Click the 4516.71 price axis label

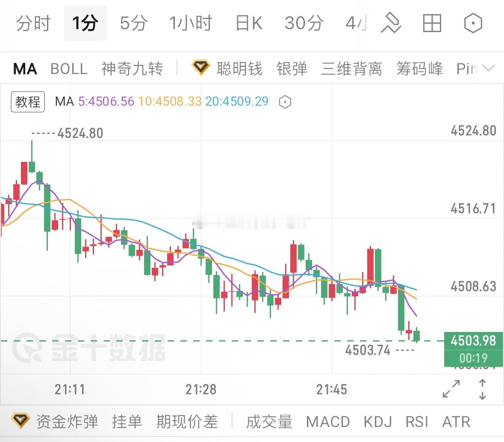click(x=473, y=209)
